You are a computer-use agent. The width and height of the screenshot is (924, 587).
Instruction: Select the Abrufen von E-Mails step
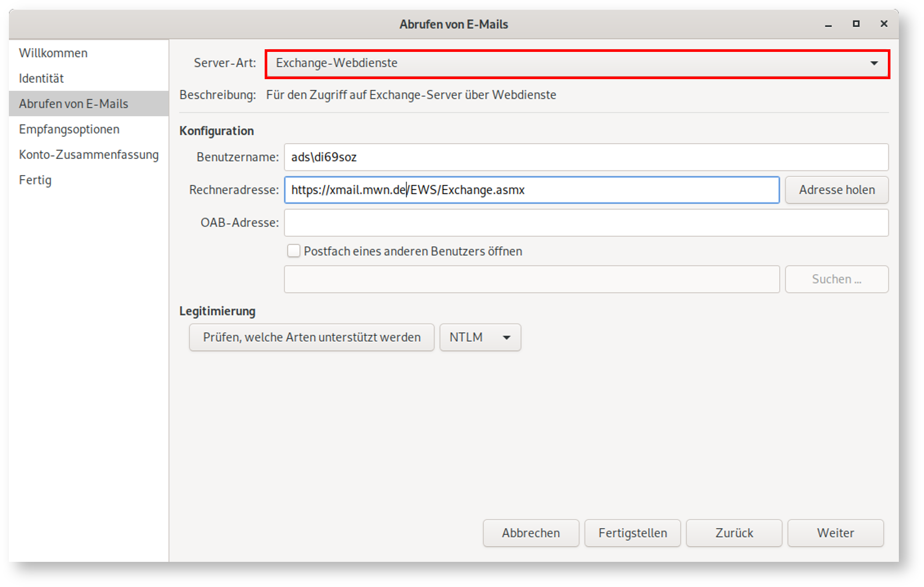coord(73,103)
